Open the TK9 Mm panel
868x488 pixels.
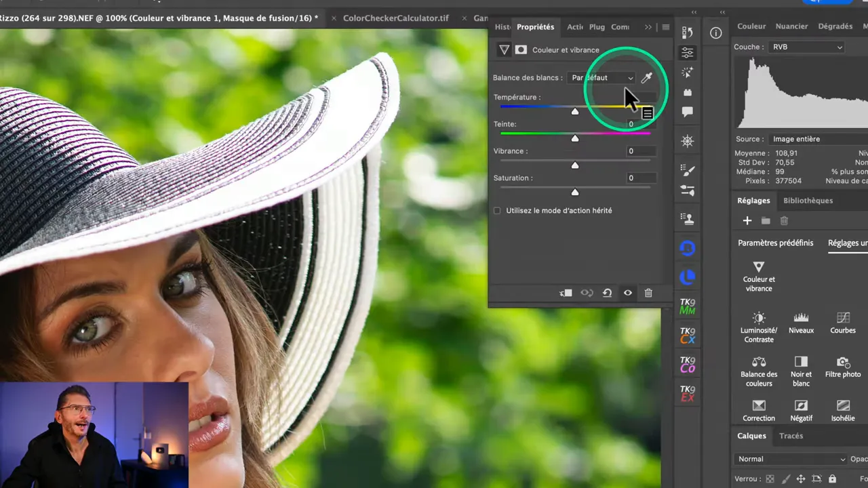click(688, 306)
